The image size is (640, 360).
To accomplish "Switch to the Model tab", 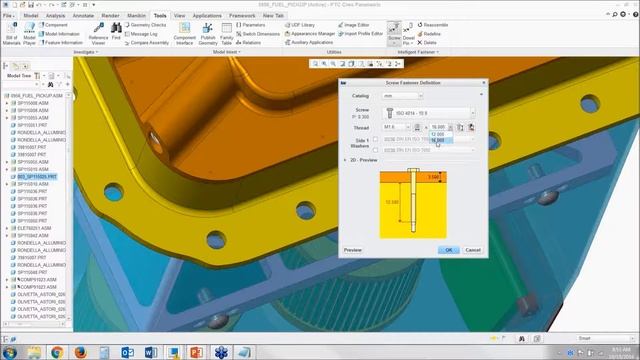I will [31, 16].
